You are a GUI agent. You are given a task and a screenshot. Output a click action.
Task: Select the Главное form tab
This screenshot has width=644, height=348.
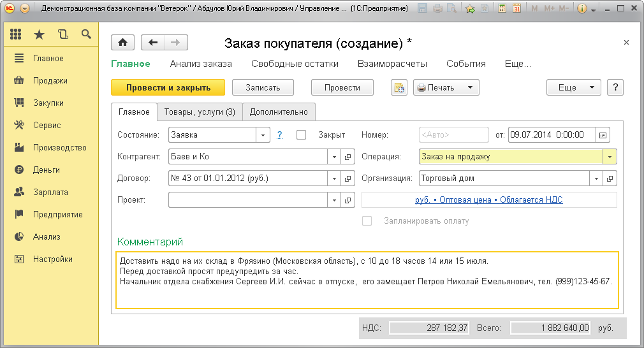tap(134, 112)
